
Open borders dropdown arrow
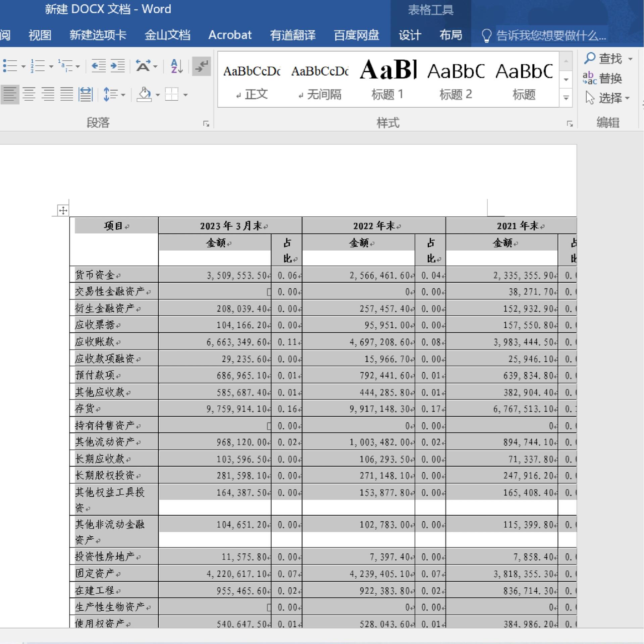[x=185, y=95]
